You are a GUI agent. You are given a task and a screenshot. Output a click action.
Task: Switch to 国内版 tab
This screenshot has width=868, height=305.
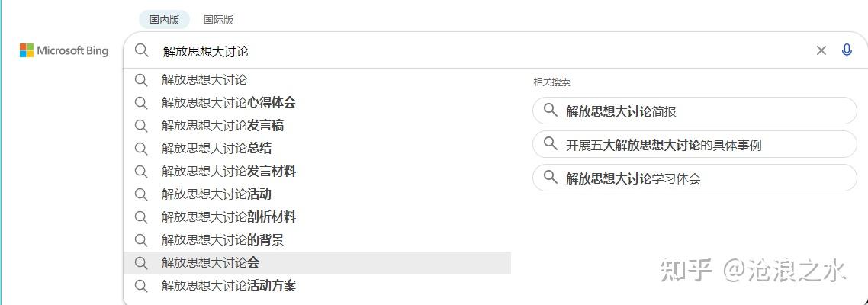tap(164, 20)
